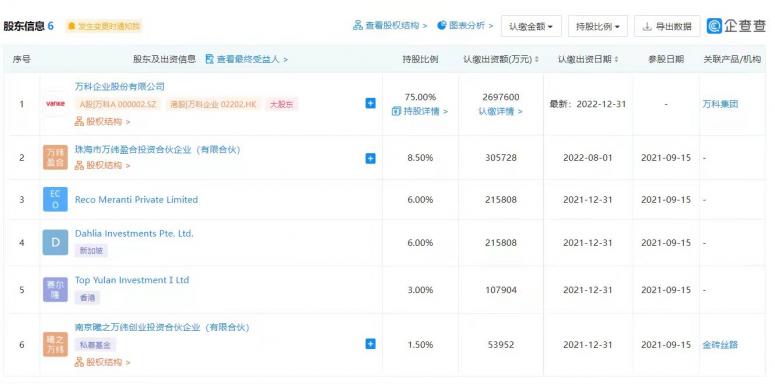The width and height of the screenshot is (775, 384).
Task: Click the 新加坡 tag under Dahlia
Action: (x=91, y=251)
